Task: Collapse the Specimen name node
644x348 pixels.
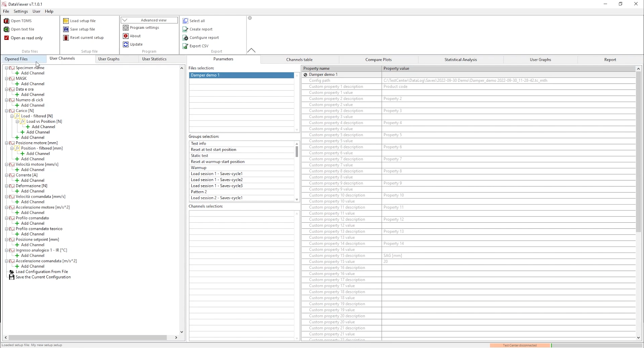Action: (x=7, y=68)
